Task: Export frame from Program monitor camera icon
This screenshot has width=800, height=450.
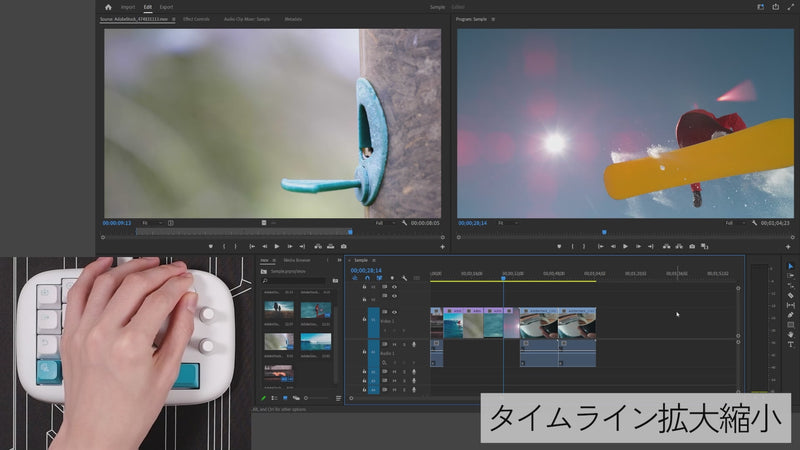Action: (692, 246)
